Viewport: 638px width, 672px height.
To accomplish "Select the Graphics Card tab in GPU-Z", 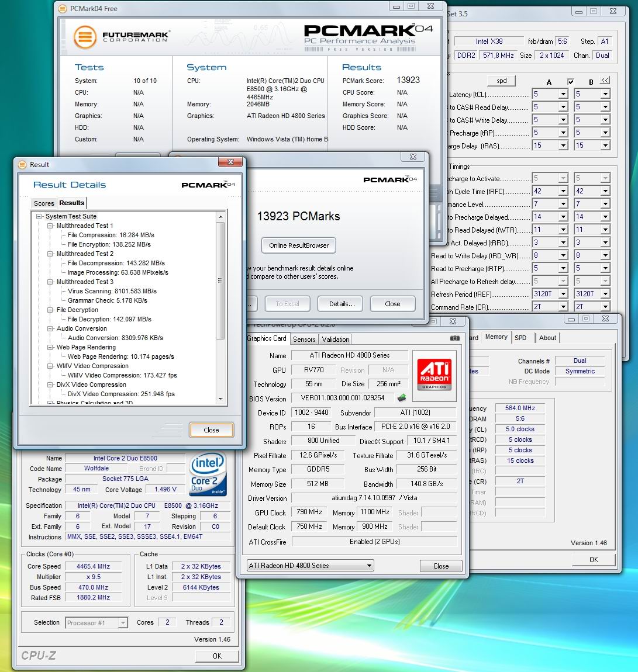I will (267, 338).
